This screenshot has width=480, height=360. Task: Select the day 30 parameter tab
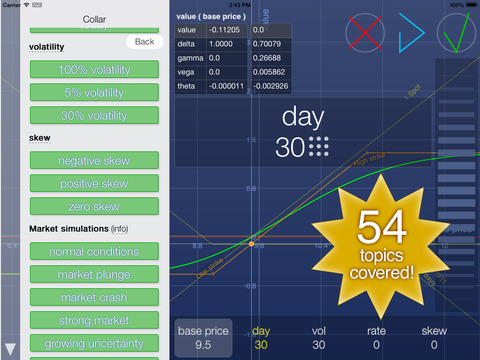[261, 338]
